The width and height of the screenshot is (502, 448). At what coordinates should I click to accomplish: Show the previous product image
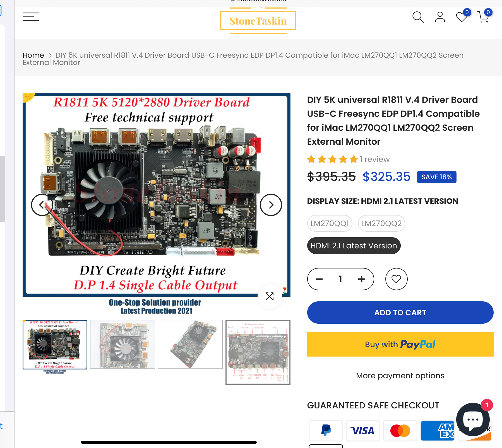tap(42, 205)
